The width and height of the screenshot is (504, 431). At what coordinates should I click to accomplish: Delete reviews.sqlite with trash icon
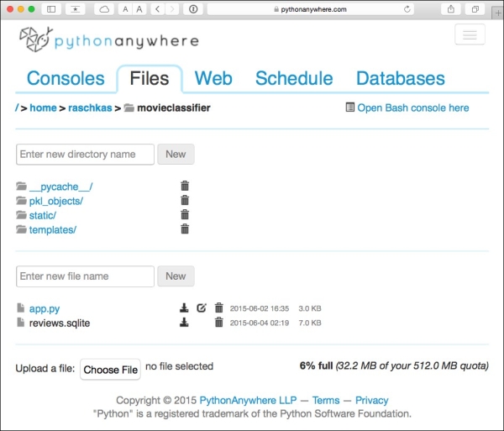click(x=219, y=322)
